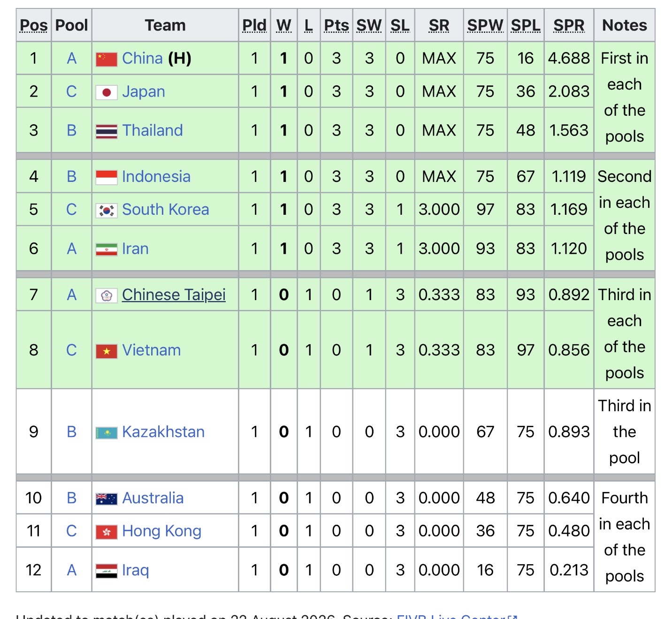Click South Korea's SPR value 1.169
Image resolution: width=672 pixels, height=619 pixels.
[x=569, y=209]
